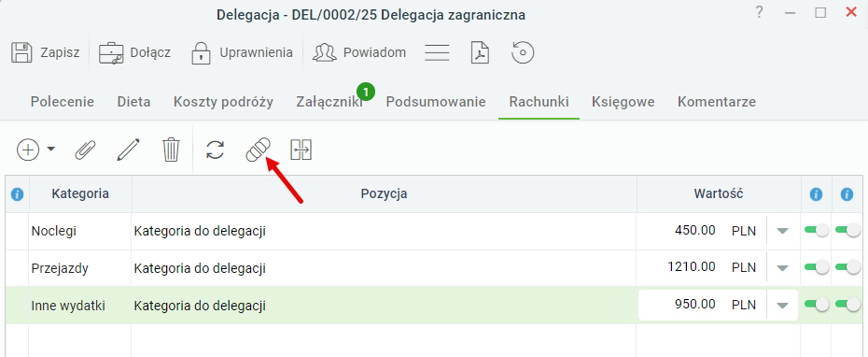Click the trash delete icon

pos(171,150)
